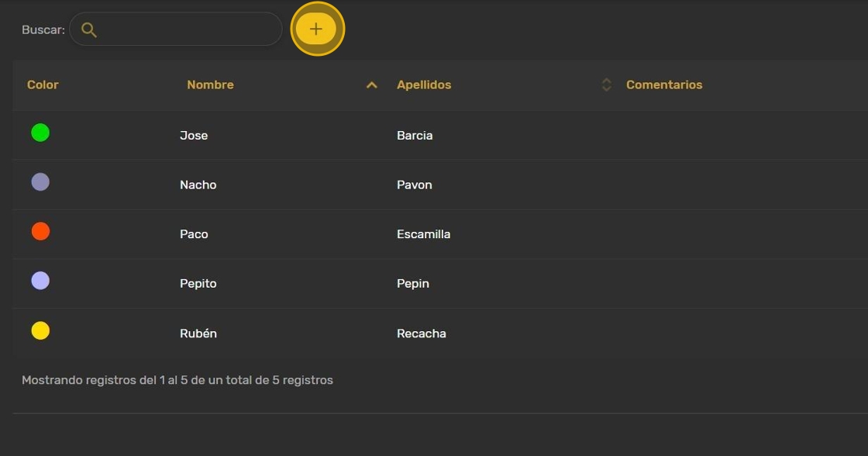Toggle the Apellidos column sort arrows
This screenshot has width=868, height=456.
coord(607,85)
